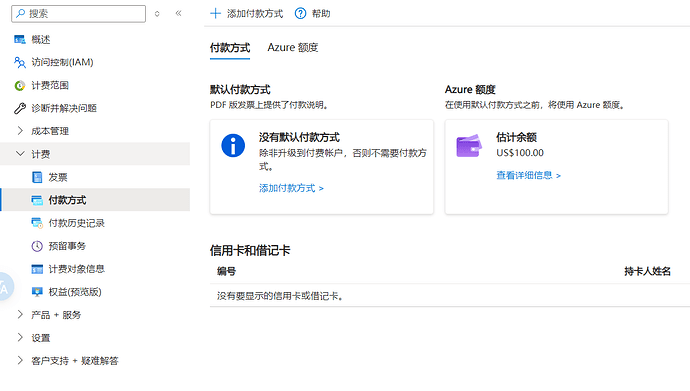Click the 诊断并解决问题 wrench icon

pyautogui.click(x=20, y=108)
